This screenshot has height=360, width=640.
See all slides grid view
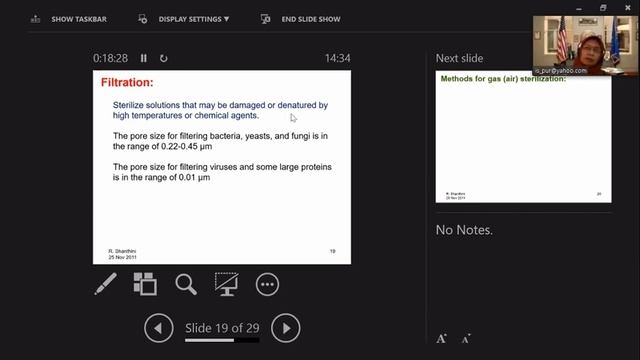(x=145, y=284)
